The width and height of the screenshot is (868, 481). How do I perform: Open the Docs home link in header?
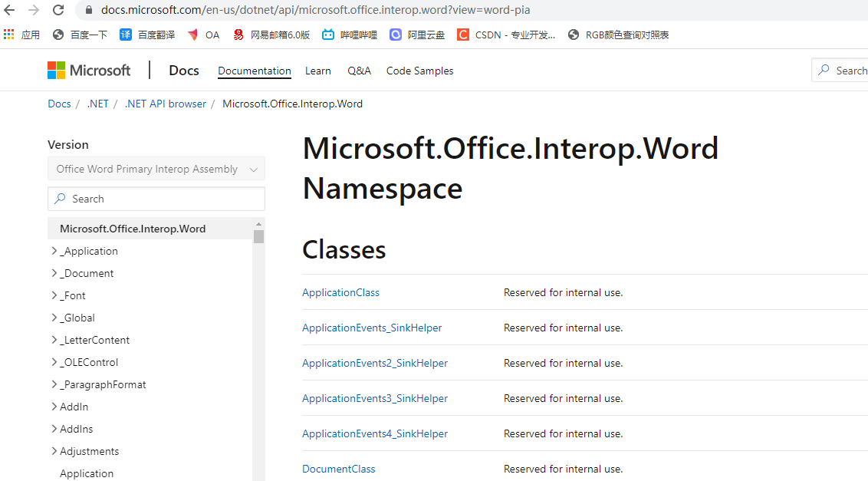[184, 71]
